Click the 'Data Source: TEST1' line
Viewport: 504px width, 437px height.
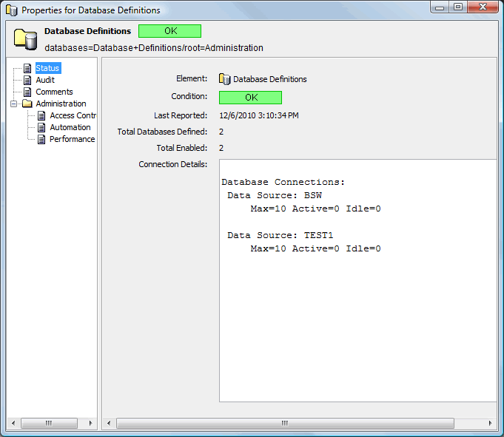[280, 235]
